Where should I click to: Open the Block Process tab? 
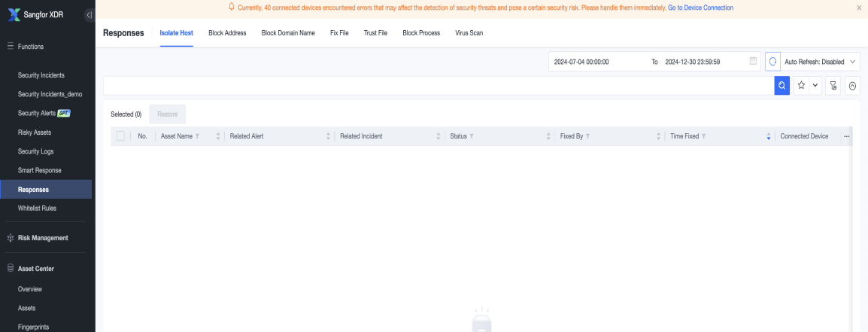coord(421,32)
